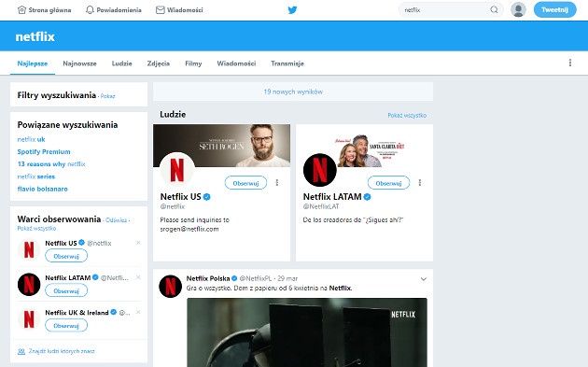The height and width of the screenshot is (367, 588).
Task: Open the Filmy tab
Action: [193, 64]
